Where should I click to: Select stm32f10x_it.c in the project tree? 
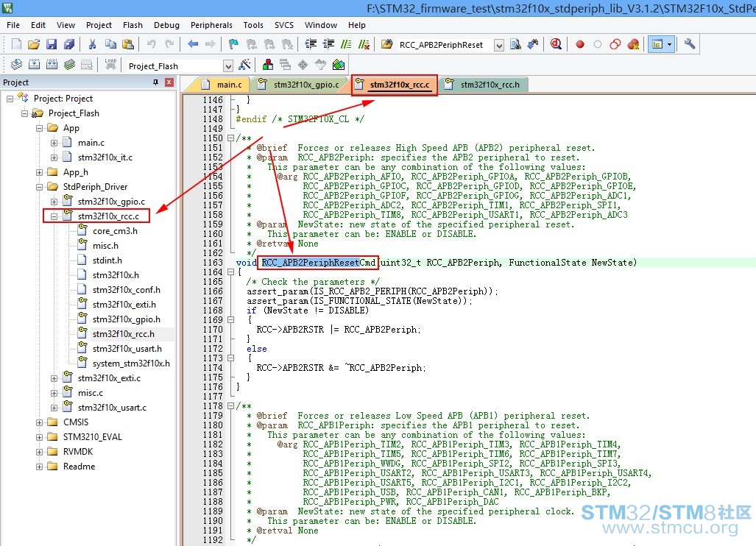[x=105, y=157]
